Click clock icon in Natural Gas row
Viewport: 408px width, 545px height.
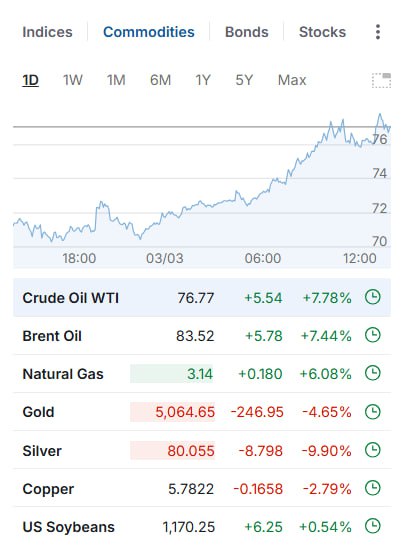373,373
